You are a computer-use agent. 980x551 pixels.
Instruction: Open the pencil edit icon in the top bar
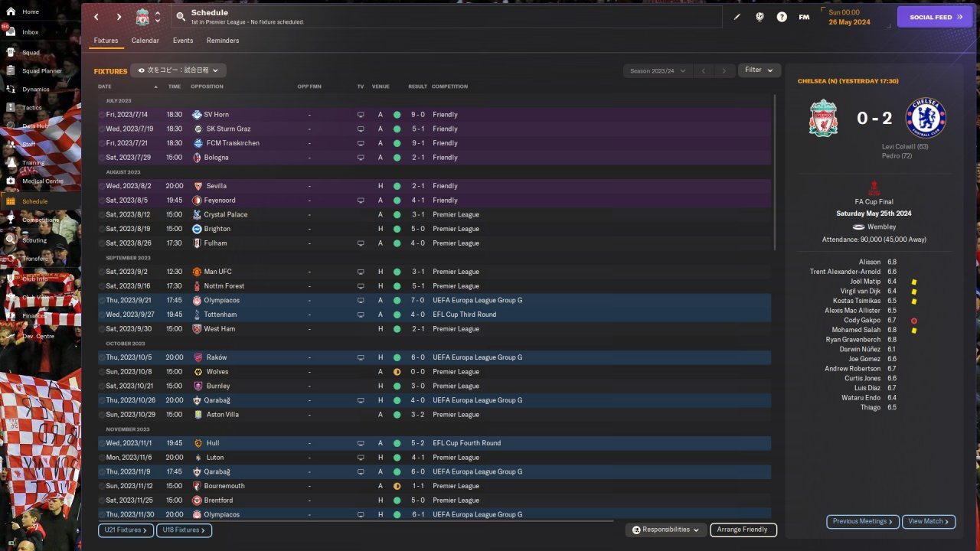pyautogui.click(x=737, y=17)
